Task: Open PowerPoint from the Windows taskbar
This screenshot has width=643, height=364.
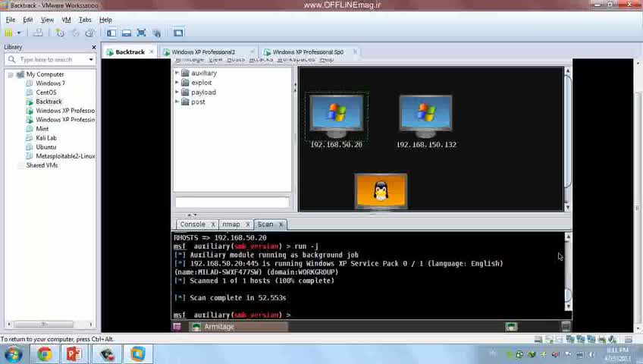Action: point(74,354)
